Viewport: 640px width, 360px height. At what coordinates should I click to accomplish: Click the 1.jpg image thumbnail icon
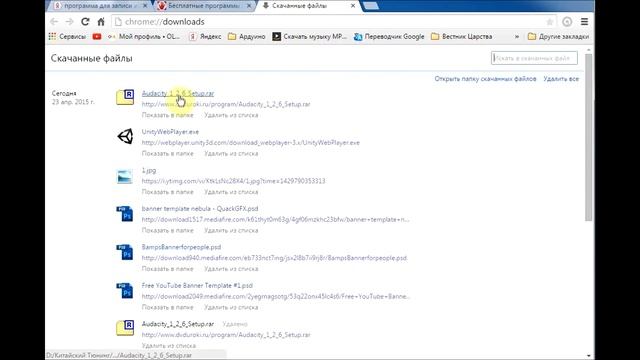click(125, 176)
